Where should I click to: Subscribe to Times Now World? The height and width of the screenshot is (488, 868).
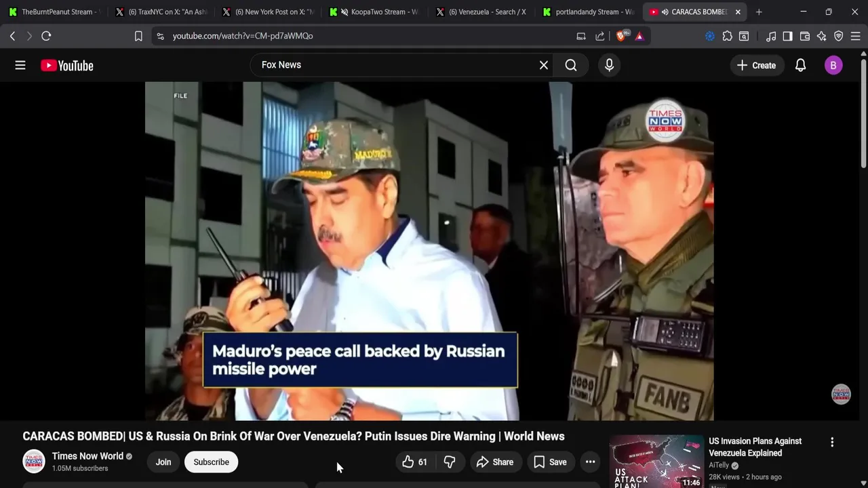point(211,462)
